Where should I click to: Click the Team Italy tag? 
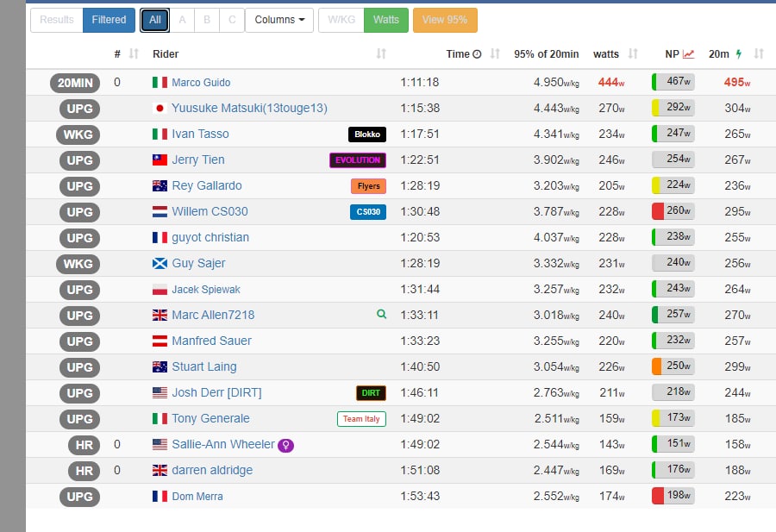tap(362, 419)
